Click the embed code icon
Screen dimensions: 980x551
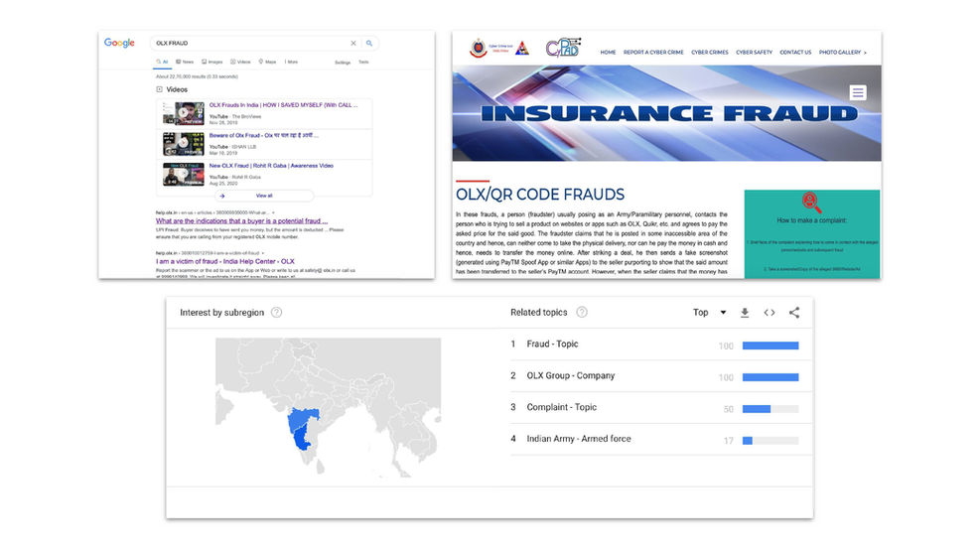click(x=770, y=313)
